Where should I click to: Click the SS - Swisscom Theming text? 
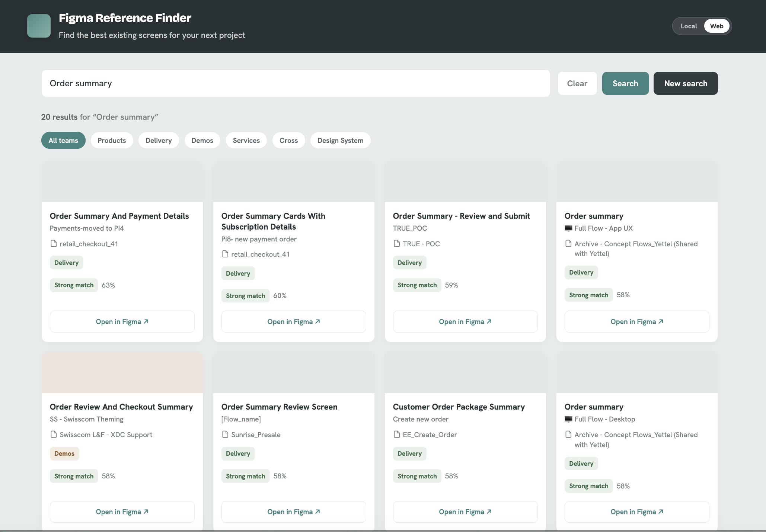86,419
